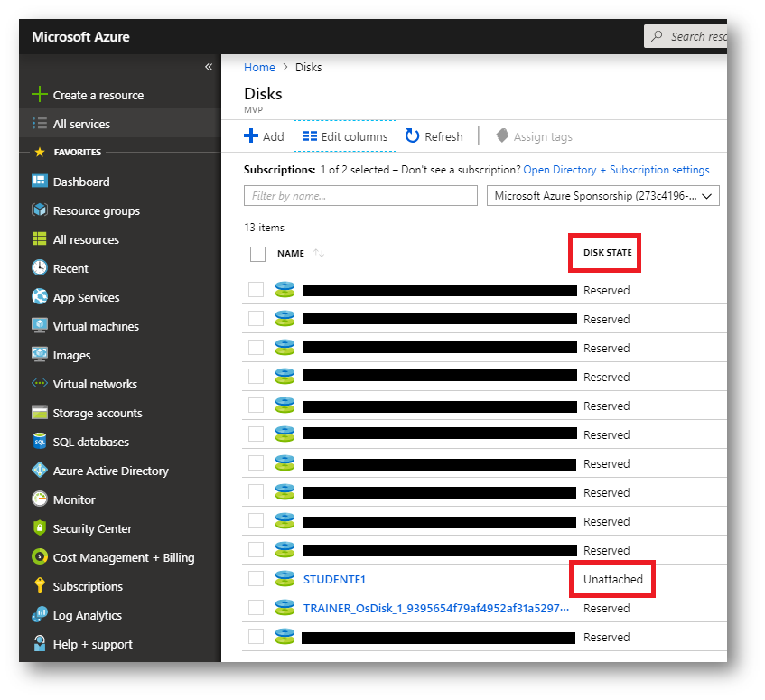
Task: Click the Open Directory + Subscription settings link
Action: [x=616, y=170]
